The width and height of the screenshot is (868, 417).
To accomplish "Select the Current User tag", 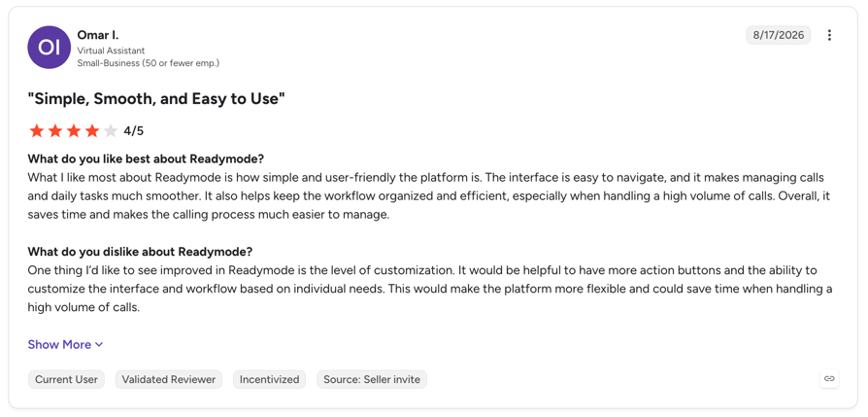I will click(66, 379).
